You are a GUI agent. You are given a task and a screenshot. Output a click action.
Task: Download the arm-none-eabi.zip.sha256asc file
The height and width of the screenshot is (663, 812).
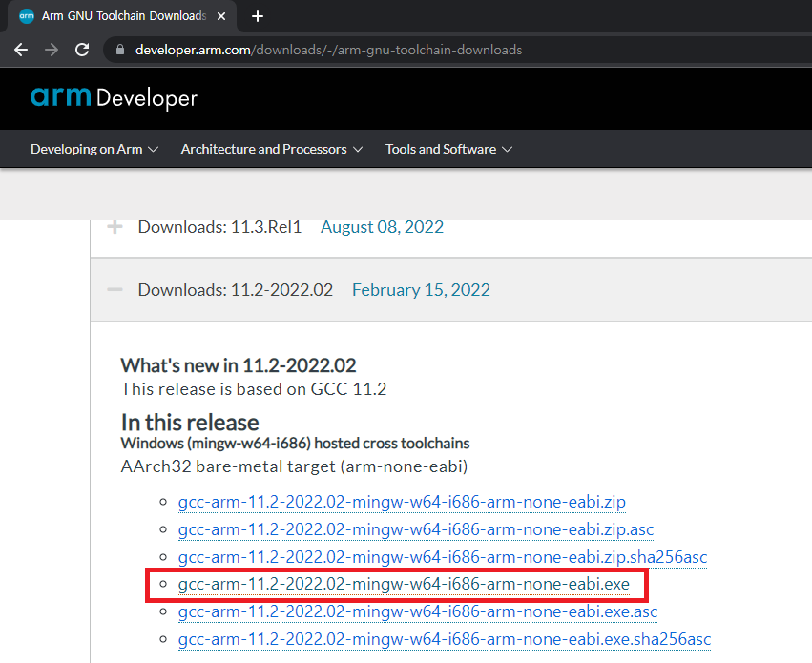click(x=443, y=557)
